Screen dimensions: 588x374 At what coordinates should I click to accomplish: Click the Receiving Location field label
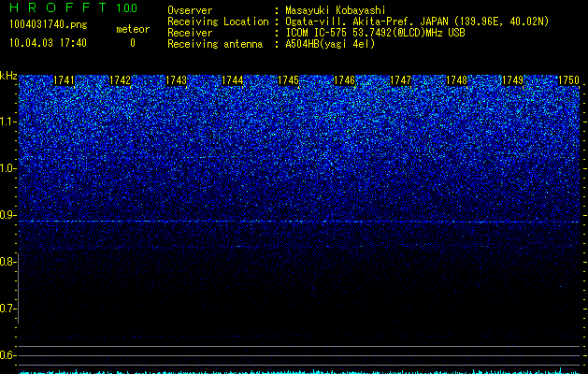tap(218, 22)
